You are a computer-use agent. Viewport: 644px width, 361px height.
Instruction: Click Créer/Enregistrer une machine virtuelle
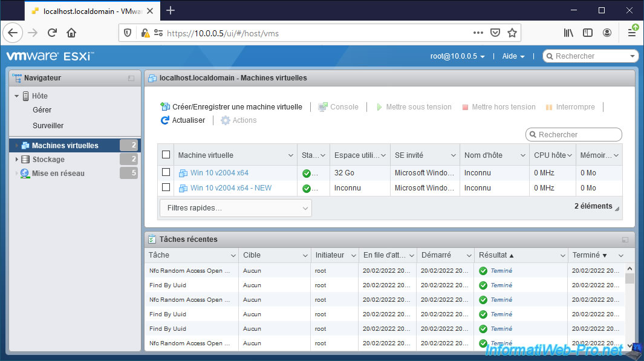(231, 107)
